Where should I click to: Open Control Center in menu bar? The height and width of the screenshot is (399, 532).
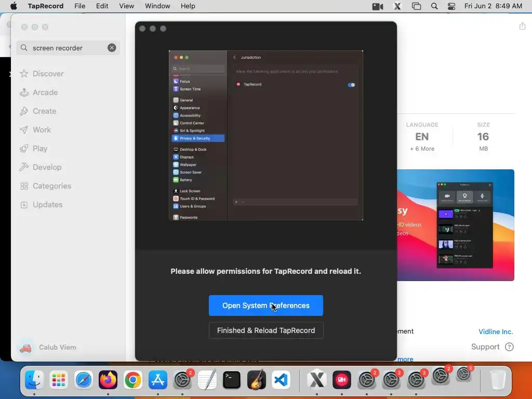pos(451,6)
